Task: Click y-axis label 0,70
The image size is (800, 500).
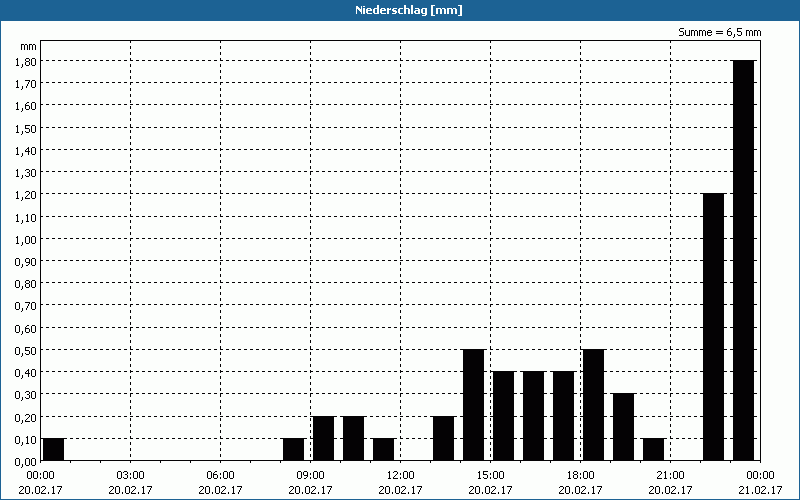Action: [26, 306]
